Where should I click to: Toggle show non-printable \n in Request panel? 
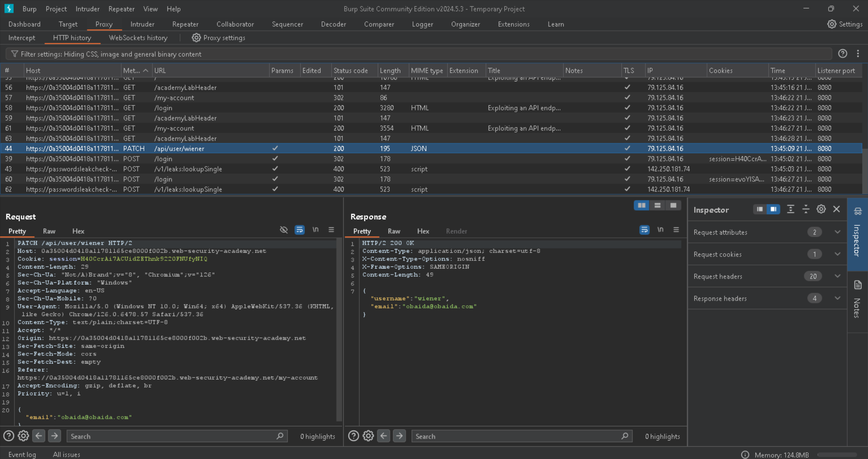coord(315,230)
